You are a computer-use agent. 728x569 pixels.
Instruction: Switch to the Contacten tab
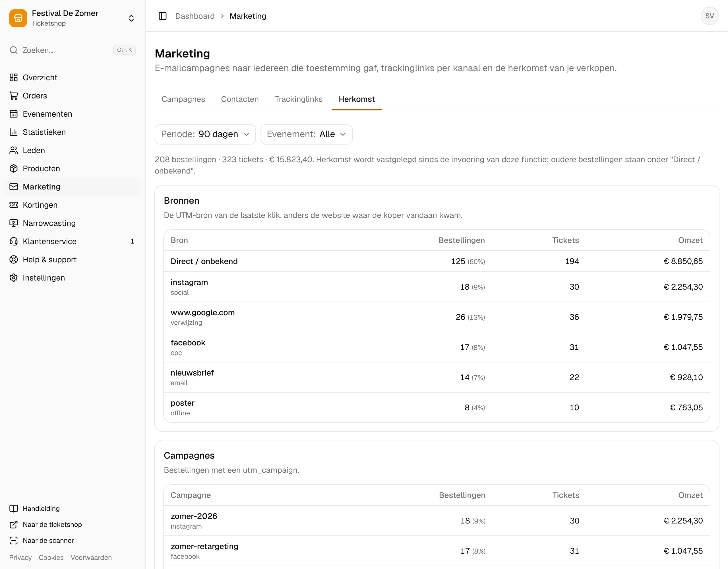click(240, 99)
